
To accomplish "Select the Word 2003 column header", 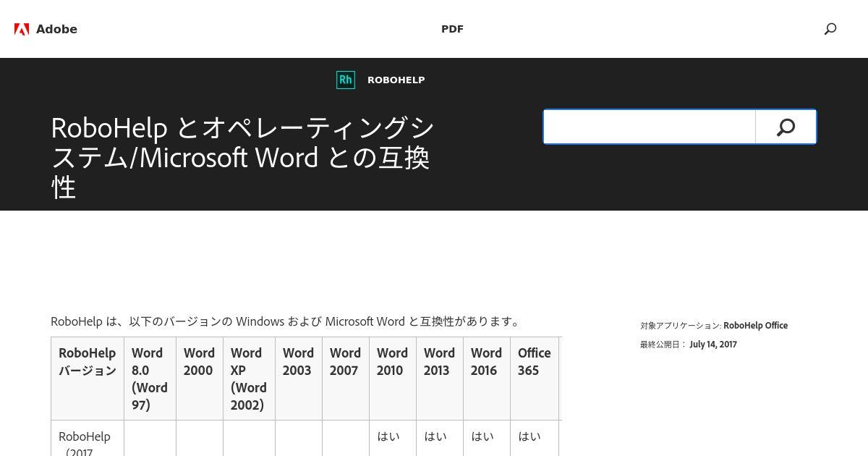I will [298, 379].
